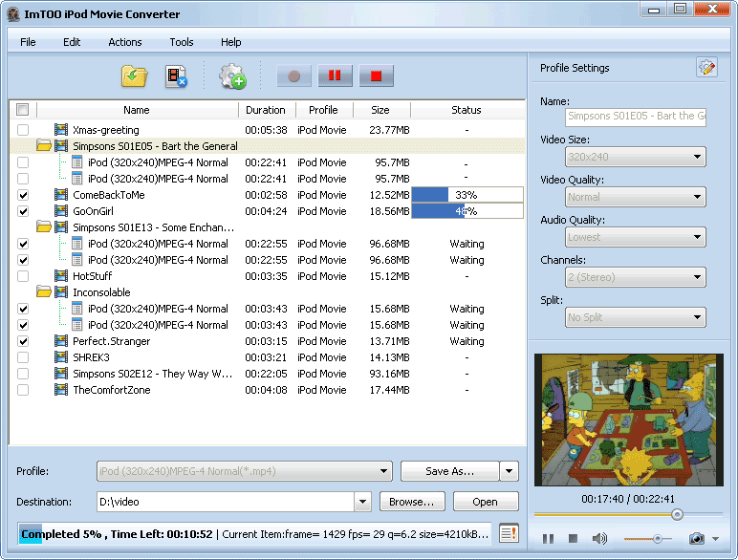Open the Tools menu

[x=182, y=42]
